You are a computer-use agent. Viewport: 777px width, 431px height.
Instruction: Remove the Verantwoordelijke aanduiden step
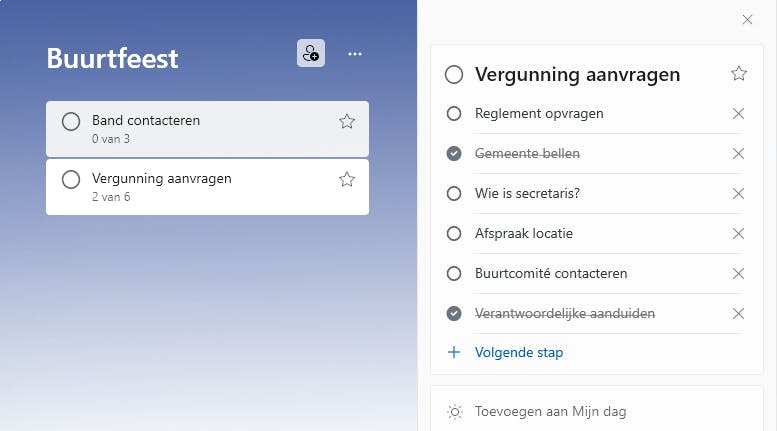(x=739, y=314)
